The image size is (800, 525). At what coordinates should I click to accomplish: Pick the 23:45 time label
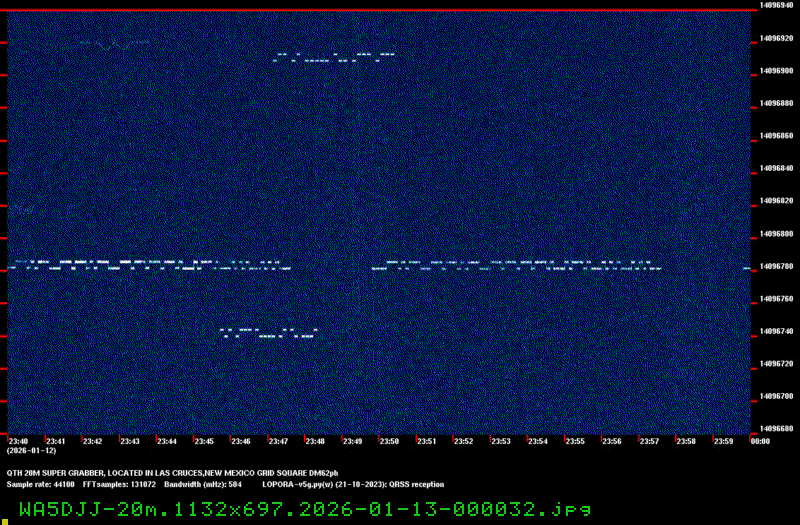coord(204,441)
